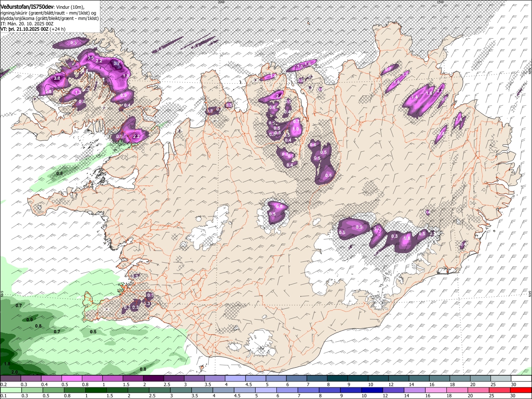Click the 'IT: Mán. 20. 10. 2025 00Z' line
Screen dimensions: 532x399
27,24
